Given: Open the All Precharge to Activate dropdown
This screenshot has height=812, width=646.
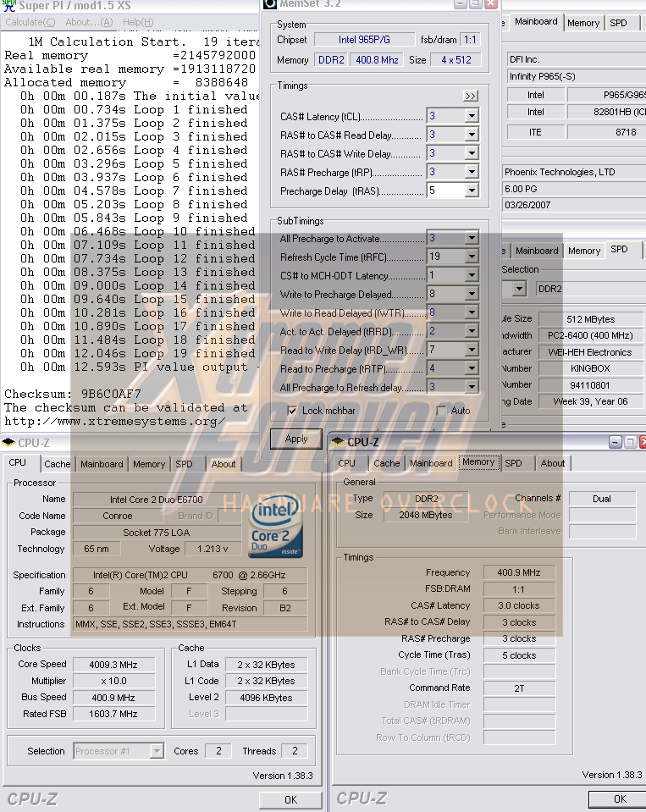Looking at the screenshot, I should click(472, 238).
